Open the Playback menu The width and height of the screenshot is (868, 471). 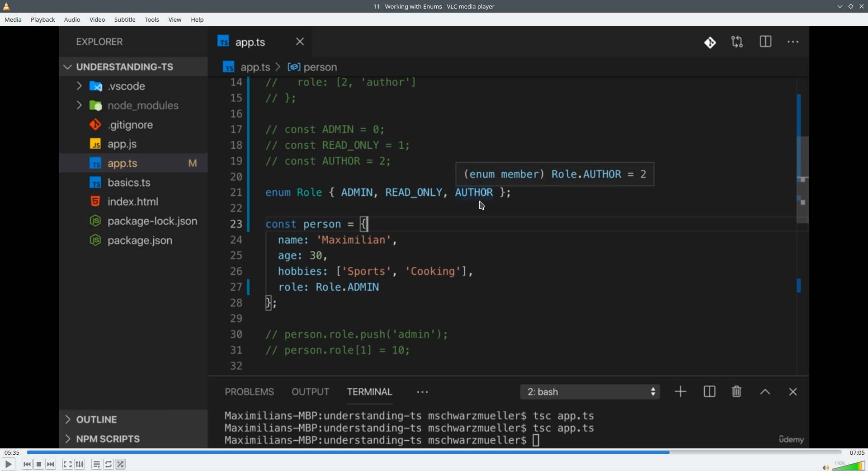click(43, 20)
